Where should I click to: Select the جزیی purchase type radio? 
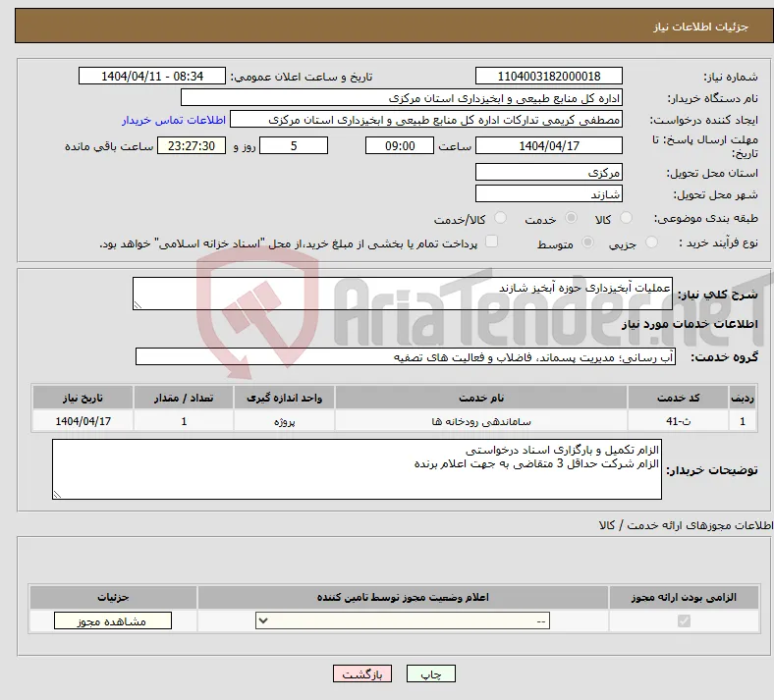651,242
